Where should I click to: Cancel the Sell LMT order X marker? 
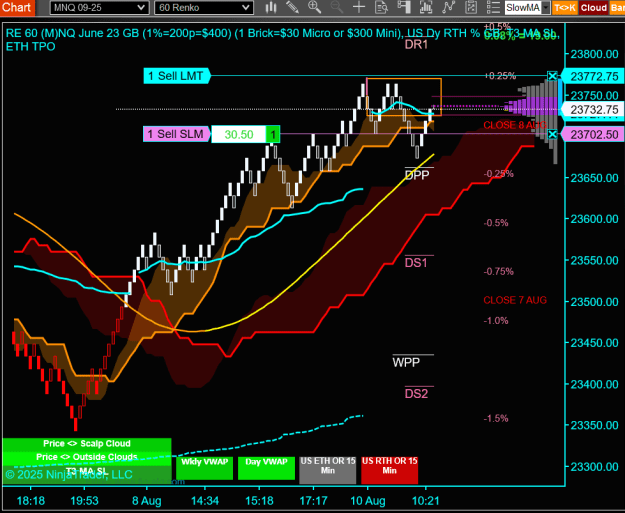click(552, 76)
